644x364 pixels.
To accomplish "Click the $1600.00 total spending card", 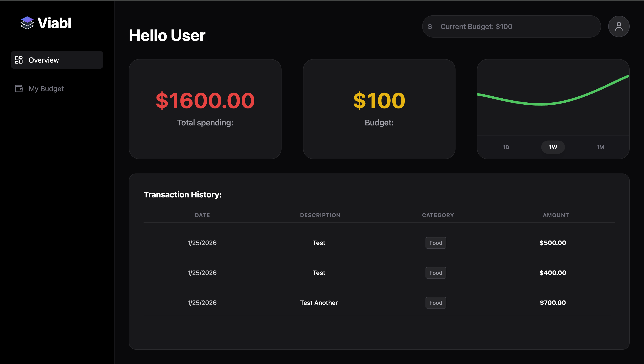I will [205, 109].
